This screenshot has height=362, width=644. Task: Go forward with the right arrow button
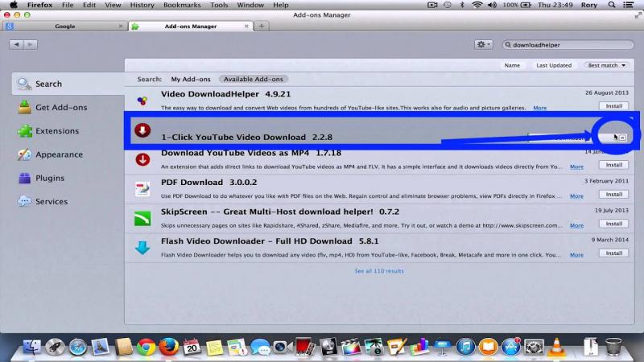31,44
